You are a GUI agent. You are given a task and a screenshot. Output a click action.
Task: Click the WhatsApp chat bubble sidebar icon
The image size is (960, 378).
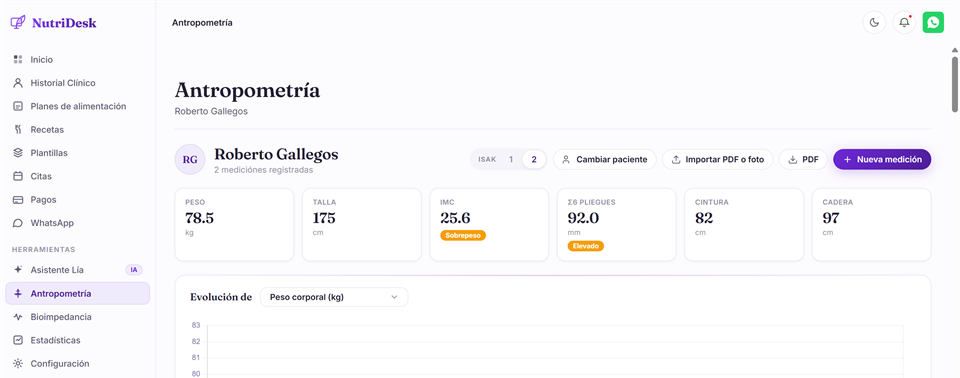(18, 223)
